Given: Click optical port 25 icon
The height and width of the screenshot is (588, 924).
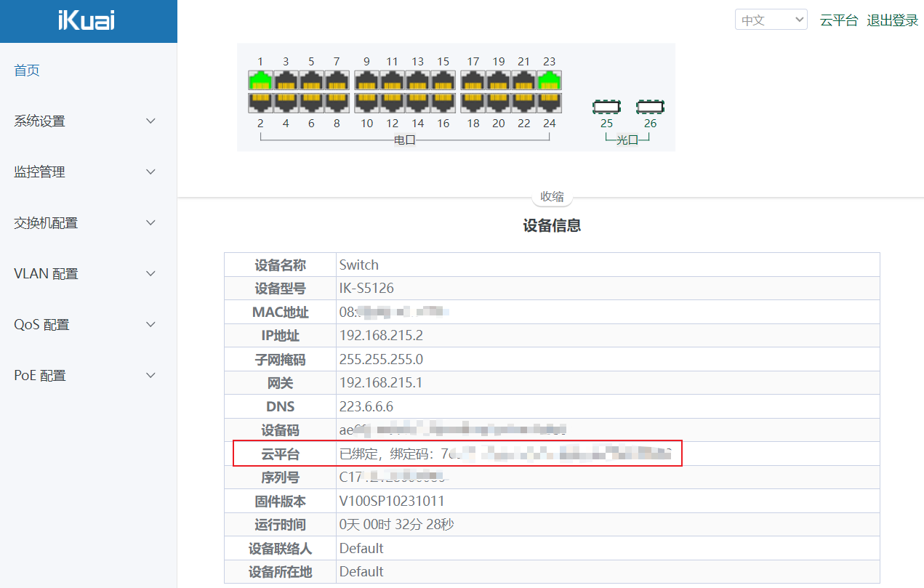Looking at the screenshot, I should click(606, 108).
